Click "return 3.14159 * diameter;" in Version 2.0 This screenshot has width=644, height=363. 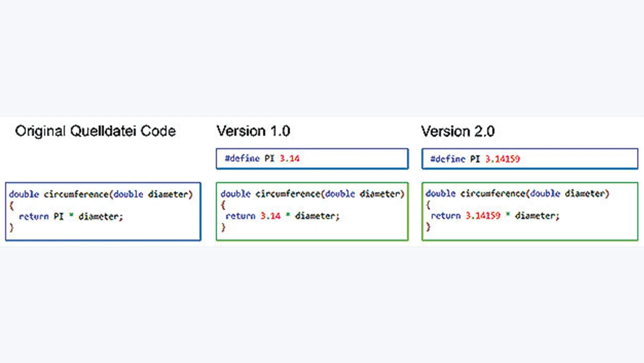tap(495, 215)
